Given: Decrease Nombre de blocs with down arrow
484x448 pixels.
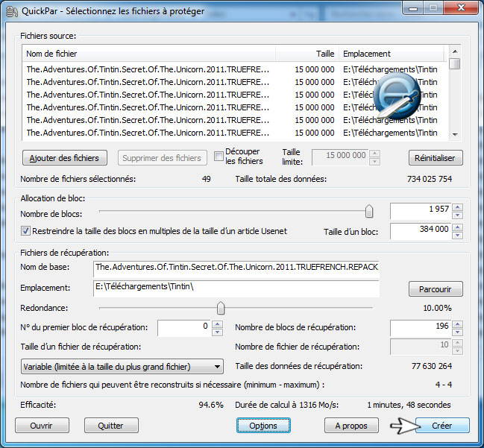Looking at the screenshot, I should pyautogui.click(x=457, y=215).
